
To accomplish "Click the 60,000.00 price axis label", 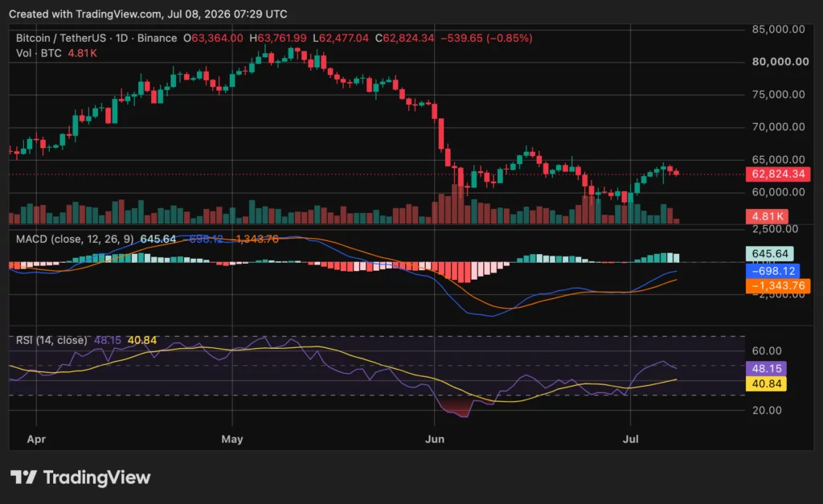I will (x=778, y=192).
